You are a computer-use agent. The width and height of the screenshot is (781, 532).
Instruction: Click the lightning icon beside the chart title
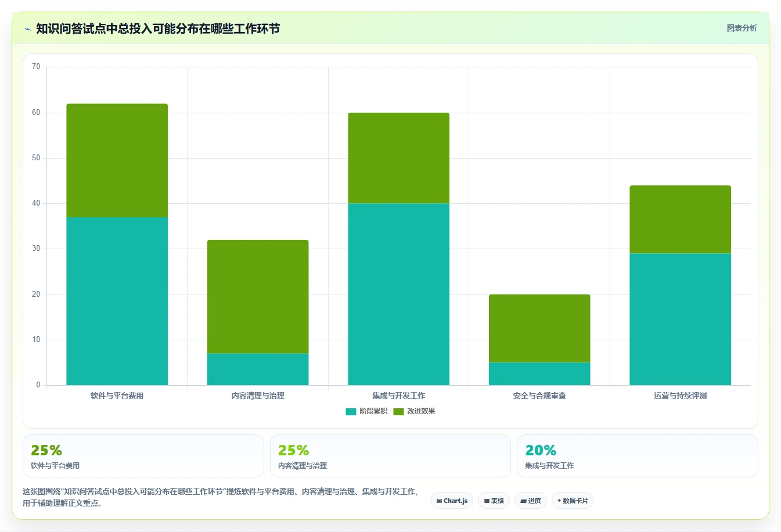[x=27, y=28]
